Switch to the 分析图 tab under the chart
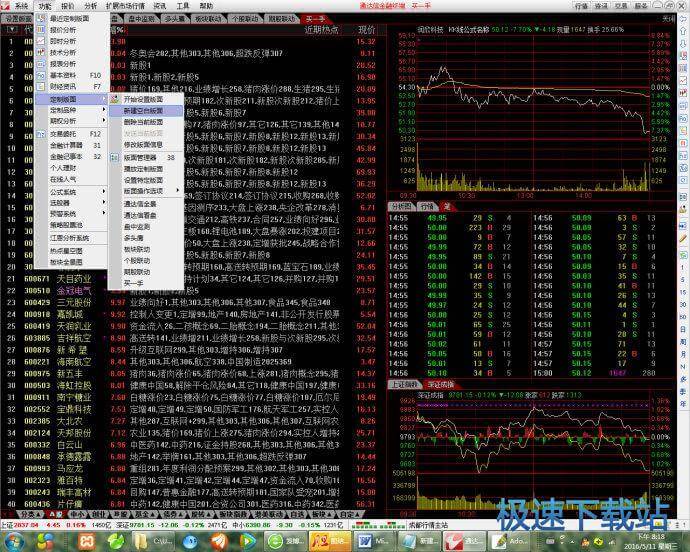 (401, 206)
